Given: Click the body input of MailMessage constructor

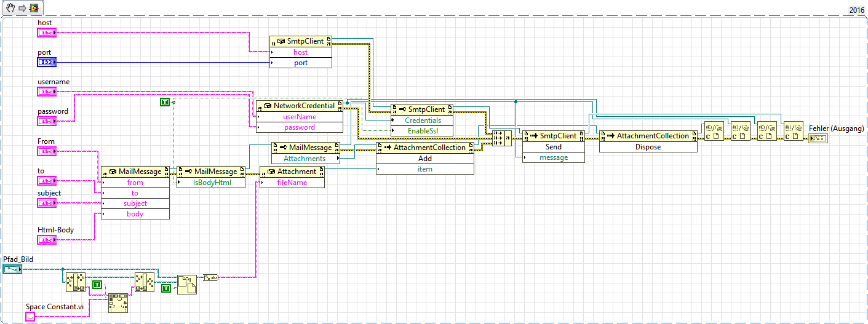Looking at the screenshot, I should [135, 214].
